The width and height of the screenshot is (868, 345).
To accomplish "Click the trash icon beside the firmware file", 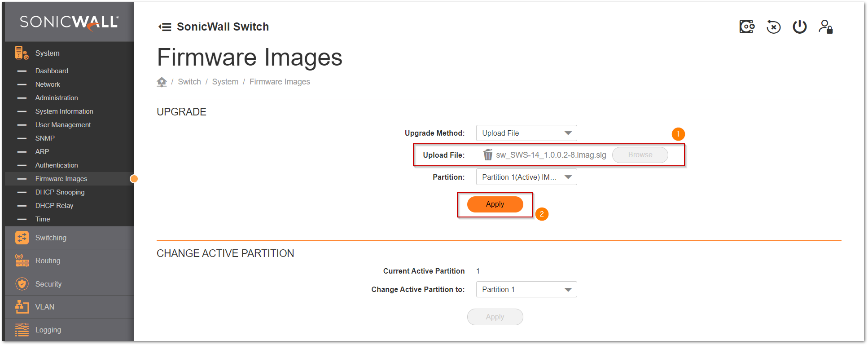I will pyautogui.click(x=487, y=155).
